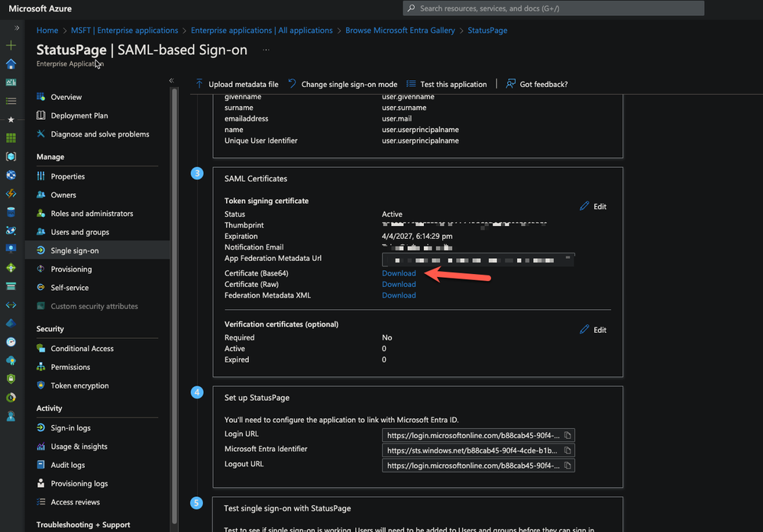Open Token encryption menu item
763x532 pixels.
79,385
